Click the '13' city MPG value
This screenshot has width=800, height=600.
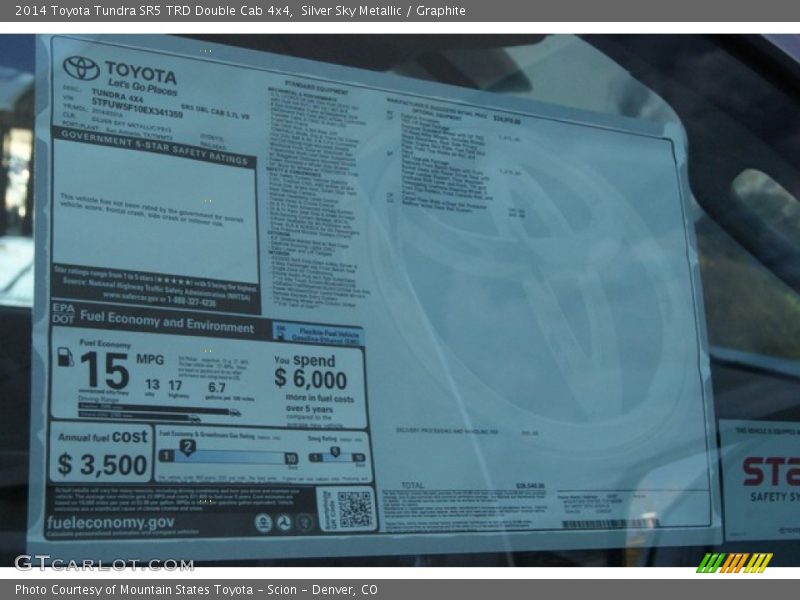pos(152,384)
